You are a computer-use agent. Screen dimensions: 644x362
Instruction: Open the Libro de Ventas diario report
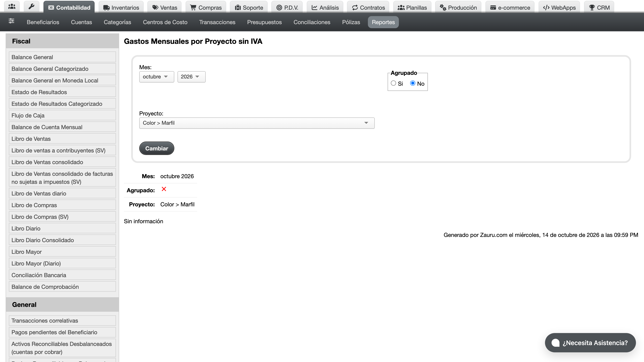click(62, 193)
